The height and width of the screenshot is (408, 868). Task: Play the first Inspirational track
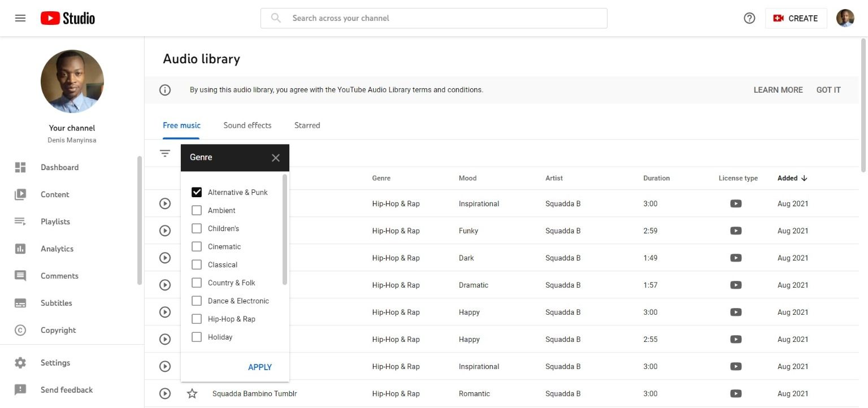[165, 203]
